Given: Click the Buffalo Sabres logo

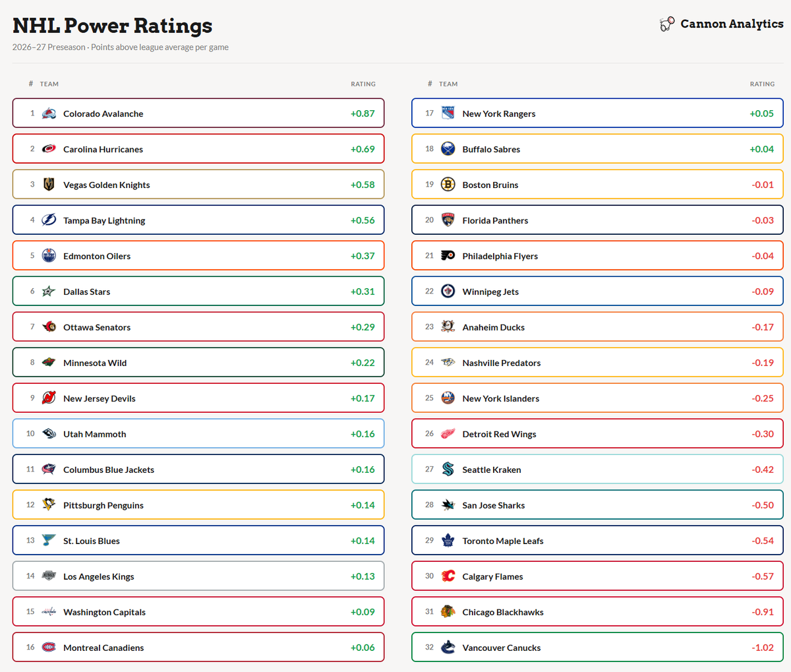Looking at the screenshot, I should 448,149.
